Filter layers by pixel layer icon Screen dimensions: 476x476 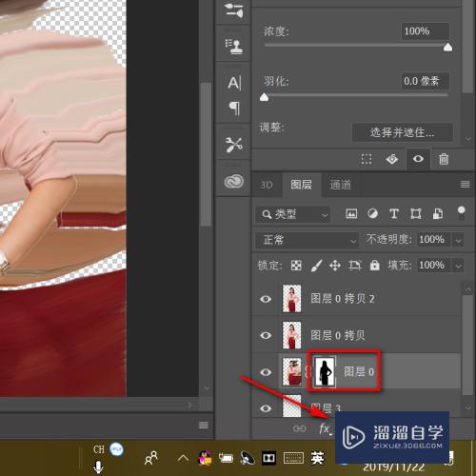tap(351, 213)
